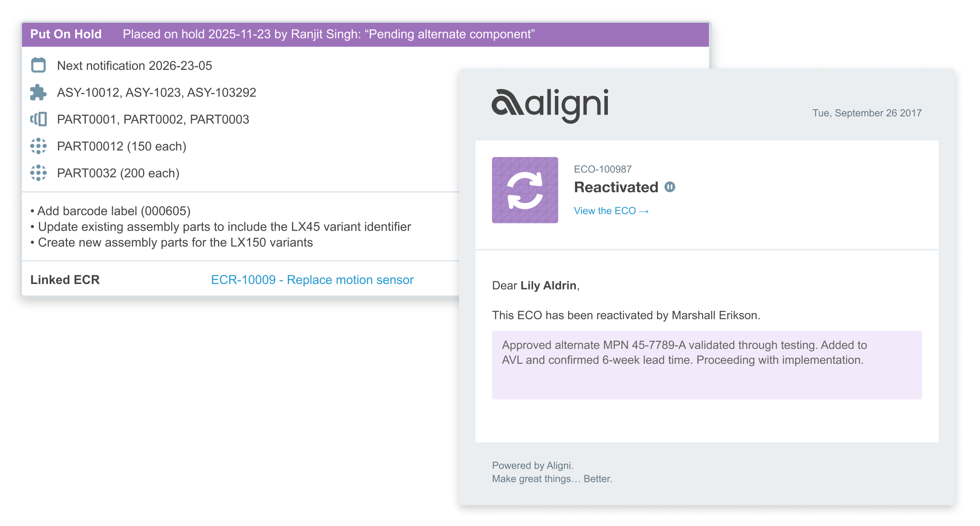Open the ECR-10009 Replace motion sensor link
The width and height of the screenshot is (980, 526).
coord(312,280)
